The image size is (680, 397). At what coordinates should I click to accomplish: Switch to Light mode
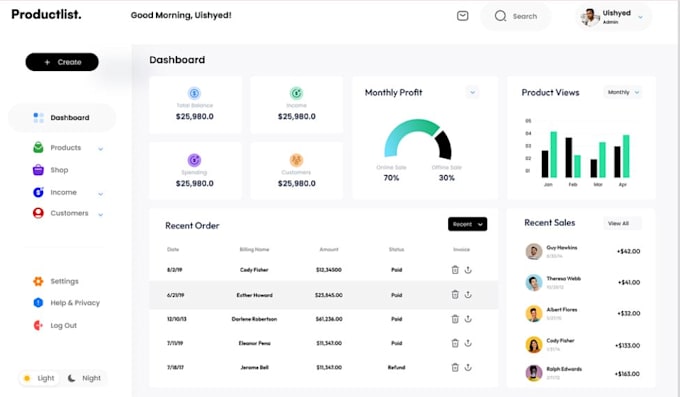point(39,378)
